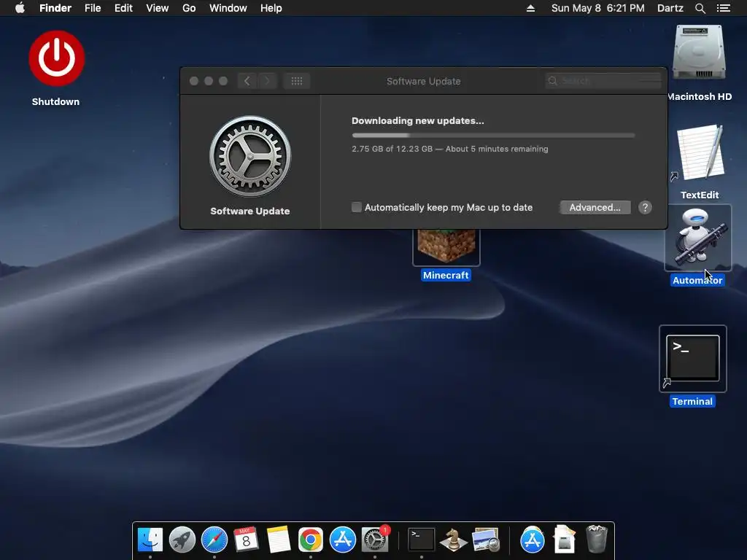The image size is (747, 560).
Task: Open the Window menu
Action: [228, 8]
